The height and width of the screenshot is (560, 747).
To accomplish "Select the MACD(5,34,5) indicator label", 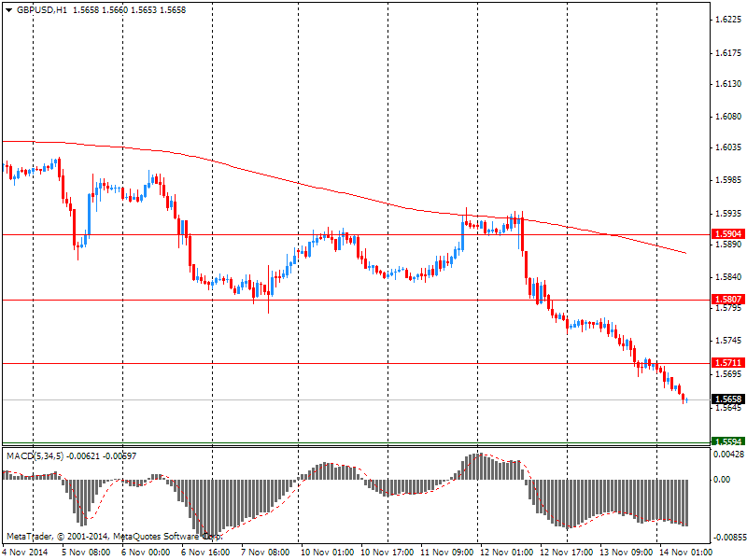I will 35,456.
